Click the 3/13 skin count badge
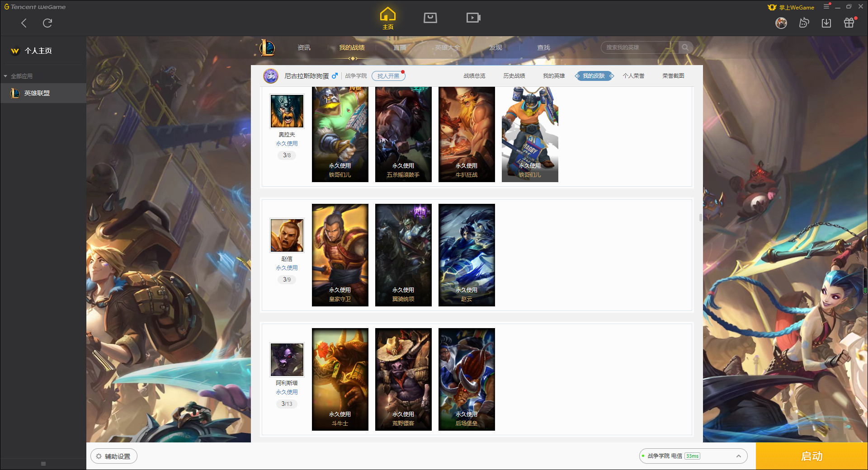 point(287,404)
